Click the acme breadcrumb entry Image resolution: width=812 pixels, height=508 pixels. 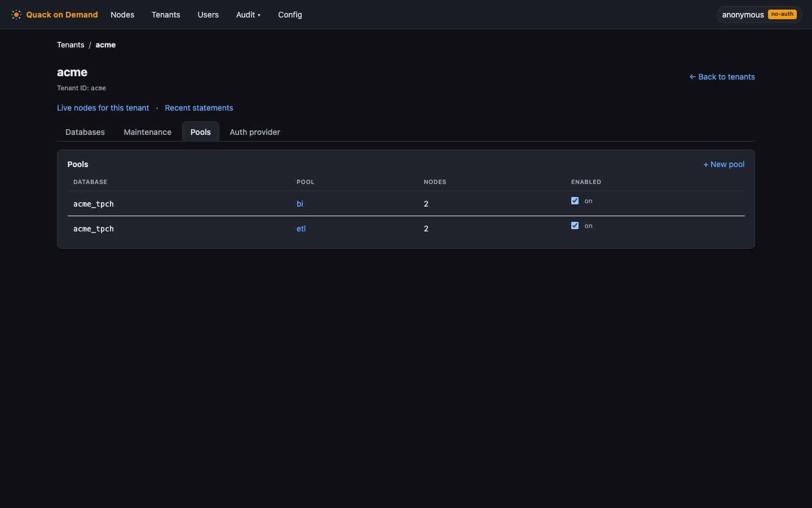click(105, 45)
